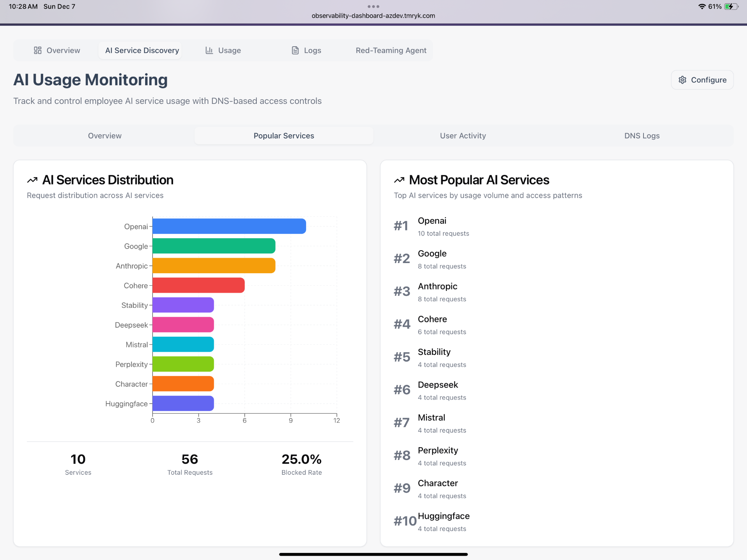
Task: Click the Huggingface axis label in chart
Action: (126, 404)
